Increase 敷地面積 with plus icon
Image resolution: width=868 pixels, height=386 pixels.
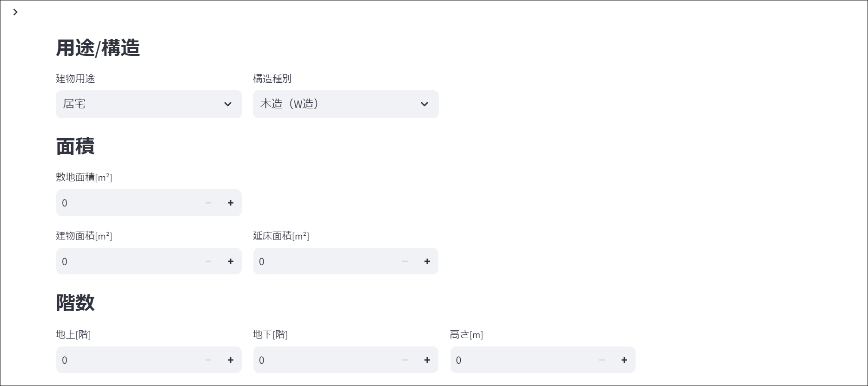tap(231, 203)
